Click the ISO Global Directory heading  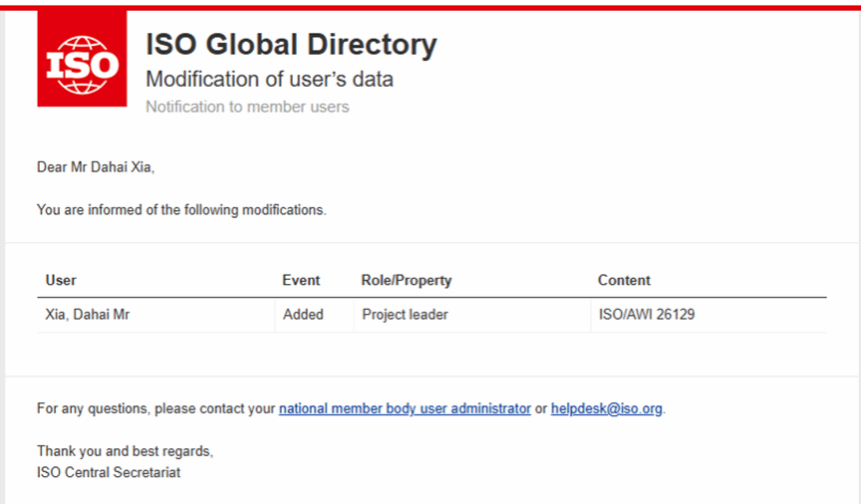pyautogui.click(x=291, y=45)
